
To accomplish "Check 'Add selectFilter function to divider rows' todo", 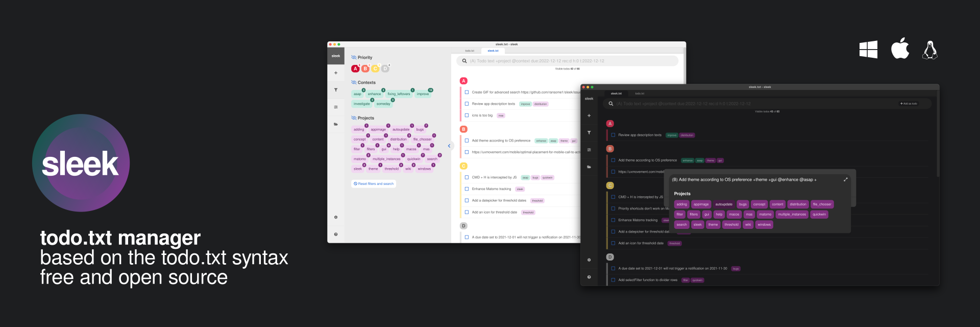I will (x=613, y=280).
